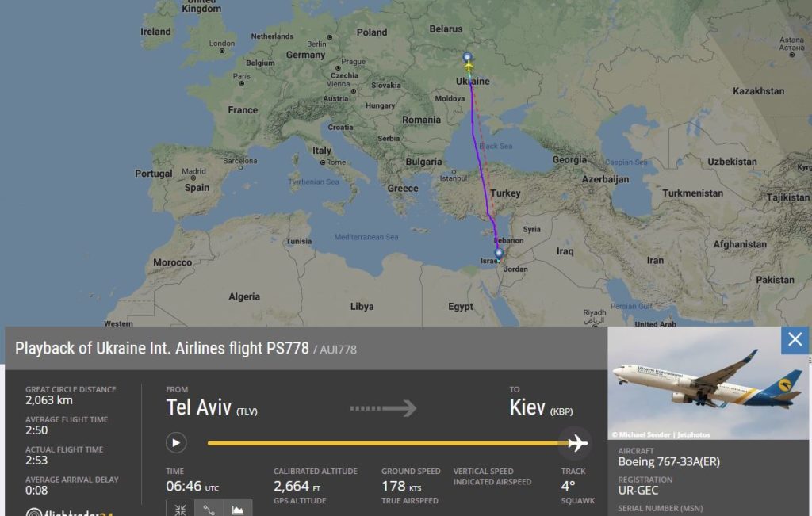
Task: Click the Flightradar24 logo
Action: (70, 511)
